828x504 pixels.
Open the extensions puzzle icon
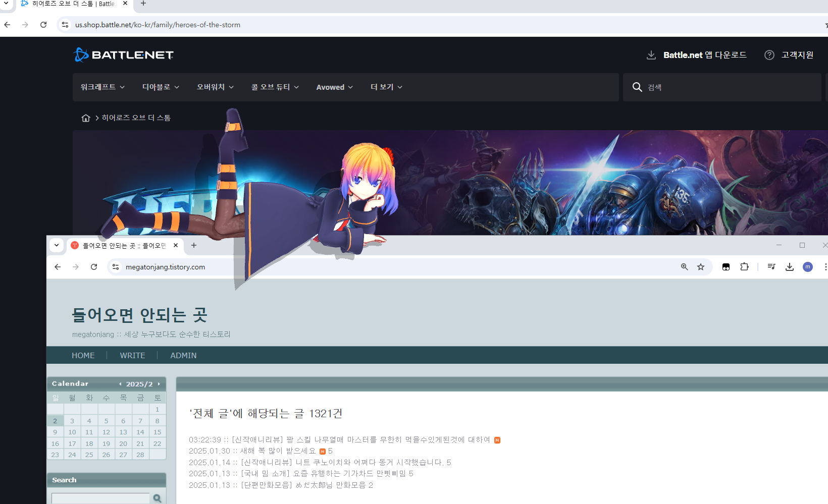coord(744,267)
